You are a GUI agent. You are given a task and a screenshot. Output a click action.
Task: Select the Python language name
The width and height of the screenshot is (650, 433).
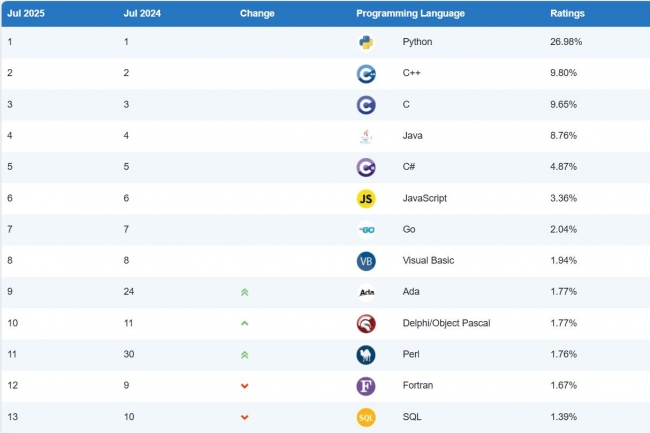[417, 42]
